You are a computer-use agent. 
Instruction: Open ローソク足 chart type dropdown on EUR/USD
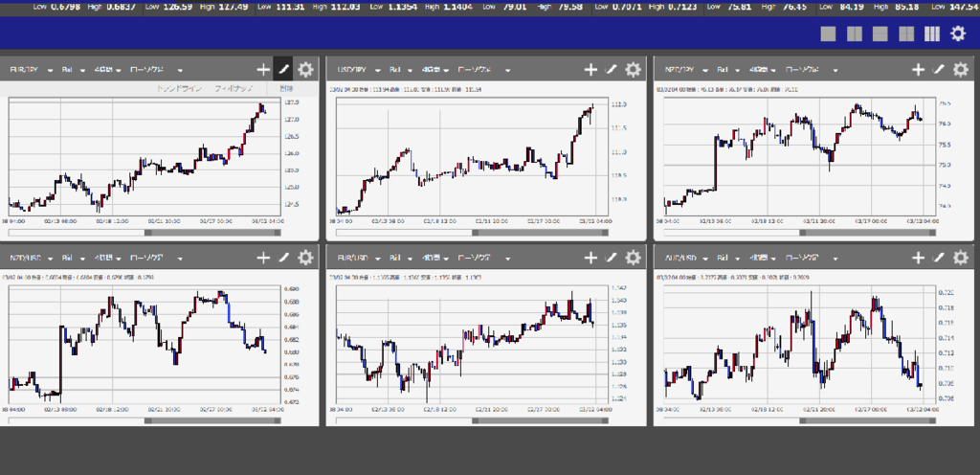[x=483, y=259]
